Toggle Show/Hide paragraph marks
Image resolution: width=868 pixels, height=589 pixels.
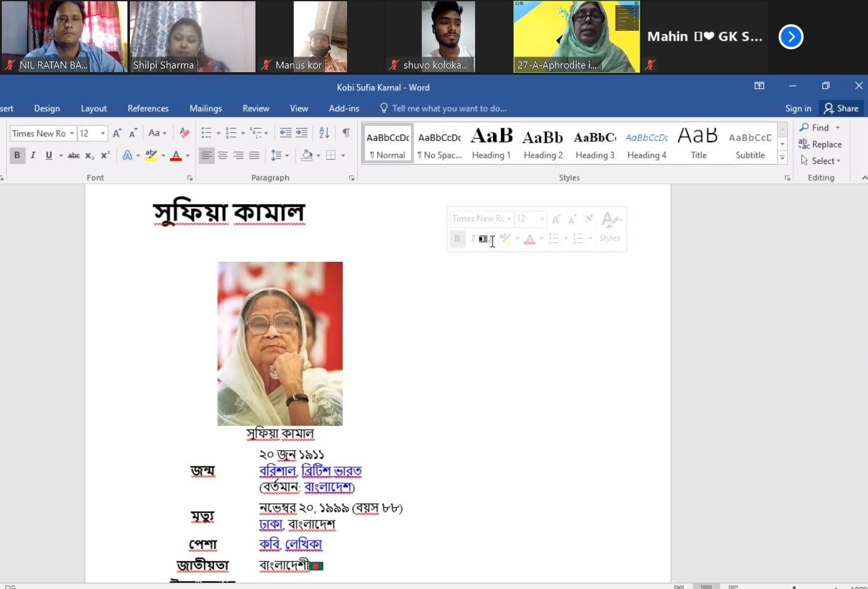click(x=346, y=133)
